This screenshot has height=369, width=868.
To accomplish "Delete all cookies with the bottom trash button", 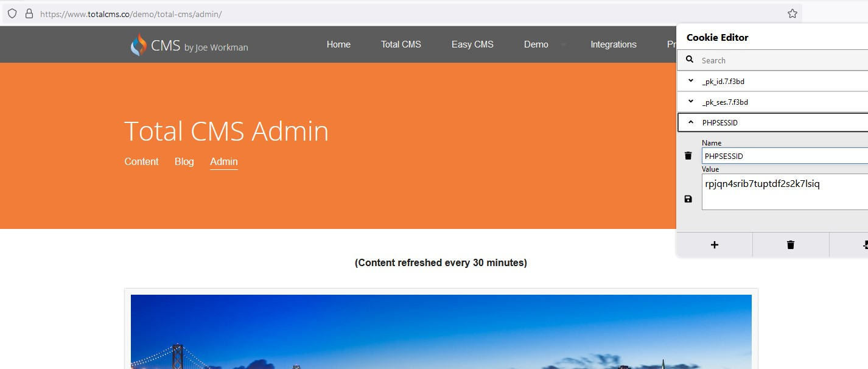I will (x=791, y=245).
